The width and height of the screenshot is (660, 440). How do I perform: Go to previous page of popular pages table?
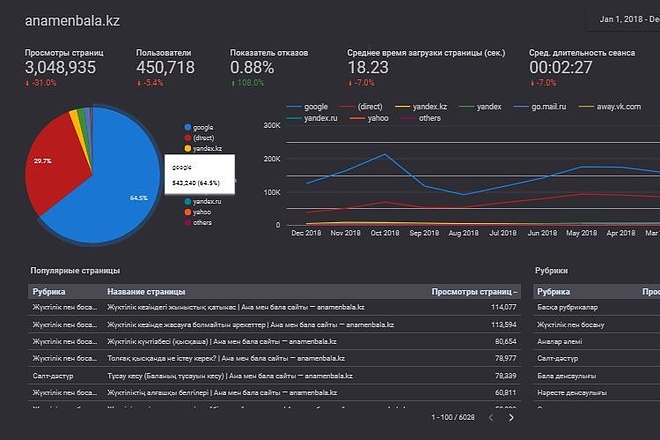[x=491, y=418]
